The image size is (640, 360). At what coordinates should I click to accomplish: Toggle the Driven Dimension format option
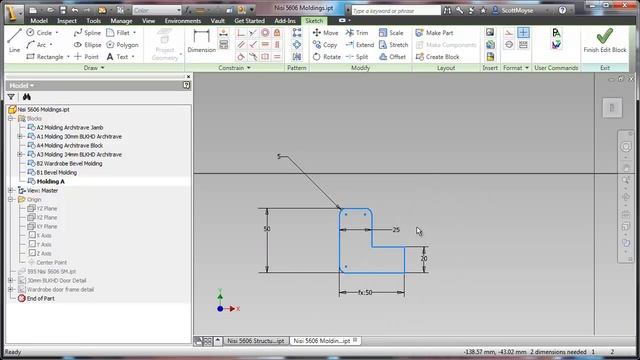[523, 44]
